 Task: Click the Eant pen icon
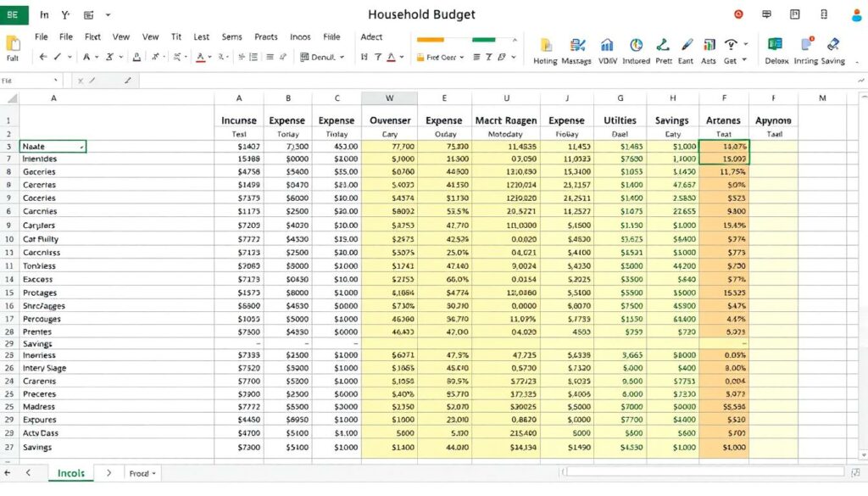click(687, 46)
